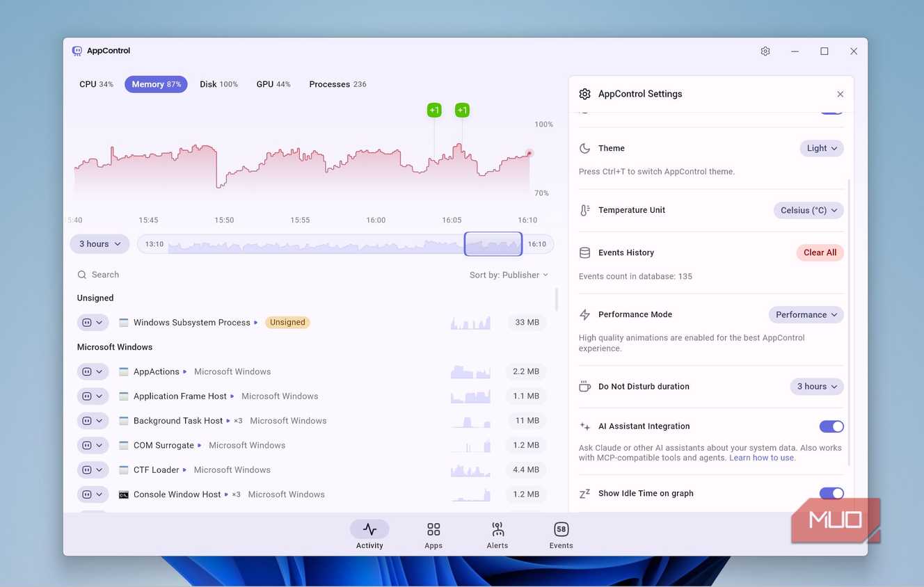
Task: Close the AppControl Settings panel
Action: (x=840, y=94)
